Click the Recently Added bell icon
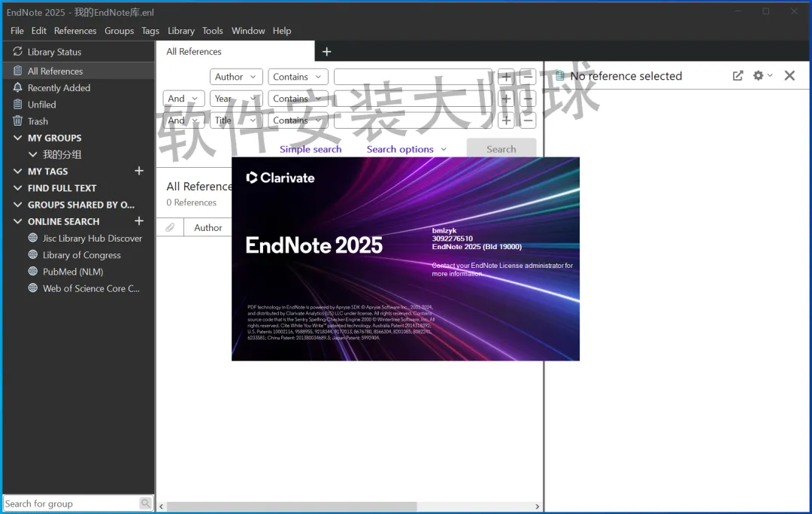 (17, 87)
